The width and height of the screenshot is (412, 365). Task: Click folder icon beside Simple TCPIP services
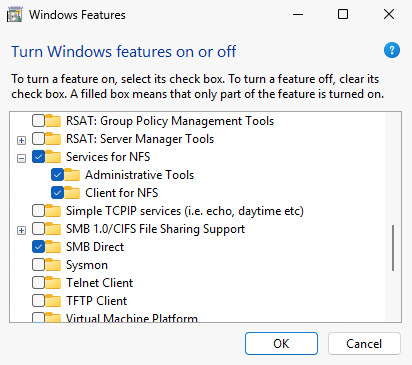pos(53,211)
